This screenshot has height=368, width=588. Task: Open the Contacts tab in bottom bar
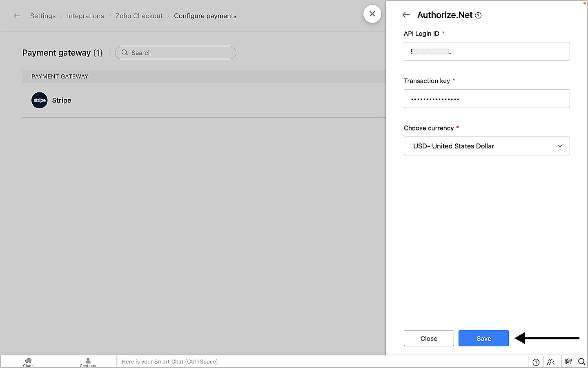point(88,362)
